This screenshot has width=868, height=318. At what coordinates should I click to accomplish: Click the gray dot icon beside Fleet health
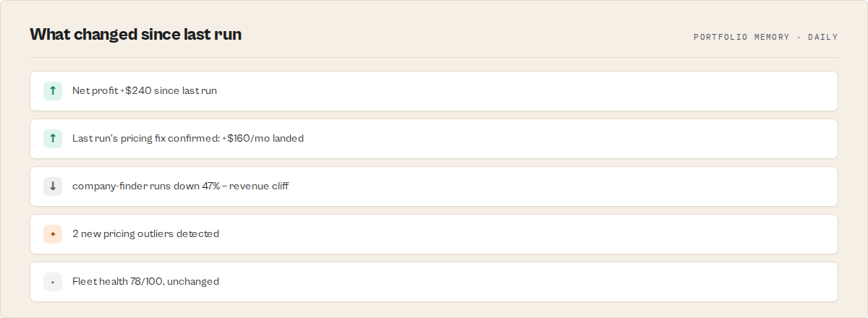(53, 282)
